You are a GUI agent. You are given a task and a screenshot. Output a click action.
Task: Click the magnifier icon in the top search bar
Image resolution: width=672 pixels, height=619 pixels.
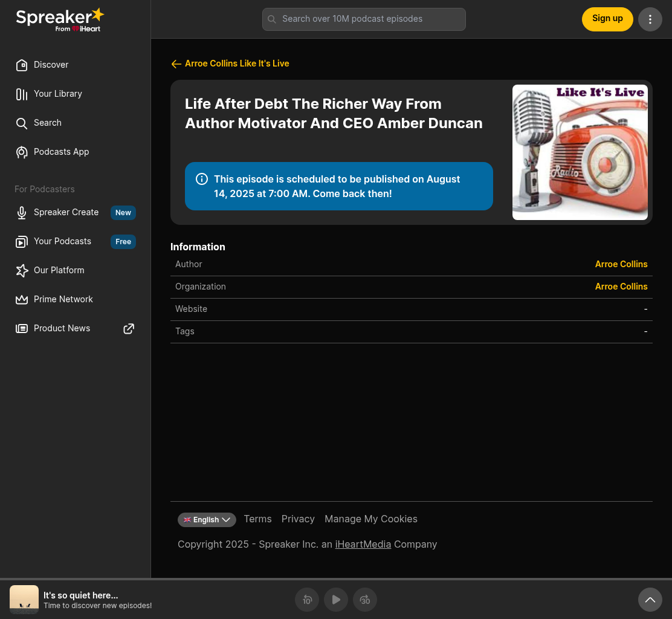tap(272, 19)
